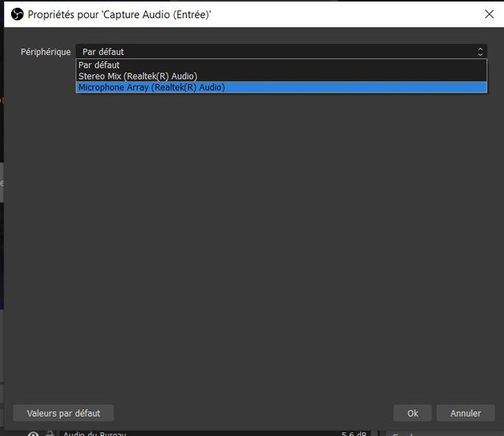
Task: Click the dialog title 'Propriétés pour Capture Audio'
Action: [120, 14]
